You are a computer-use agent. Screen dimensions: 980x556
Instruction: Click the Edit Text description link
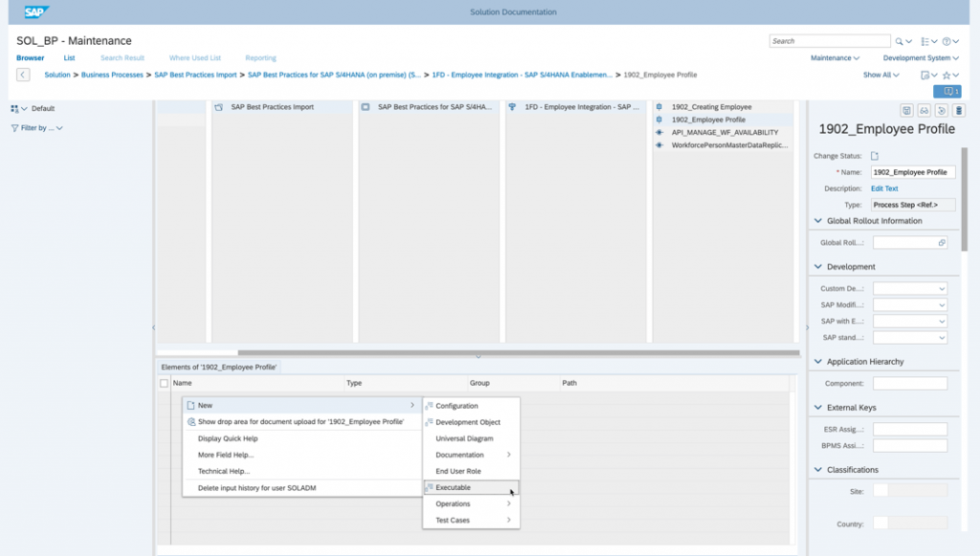pos(884,189)
